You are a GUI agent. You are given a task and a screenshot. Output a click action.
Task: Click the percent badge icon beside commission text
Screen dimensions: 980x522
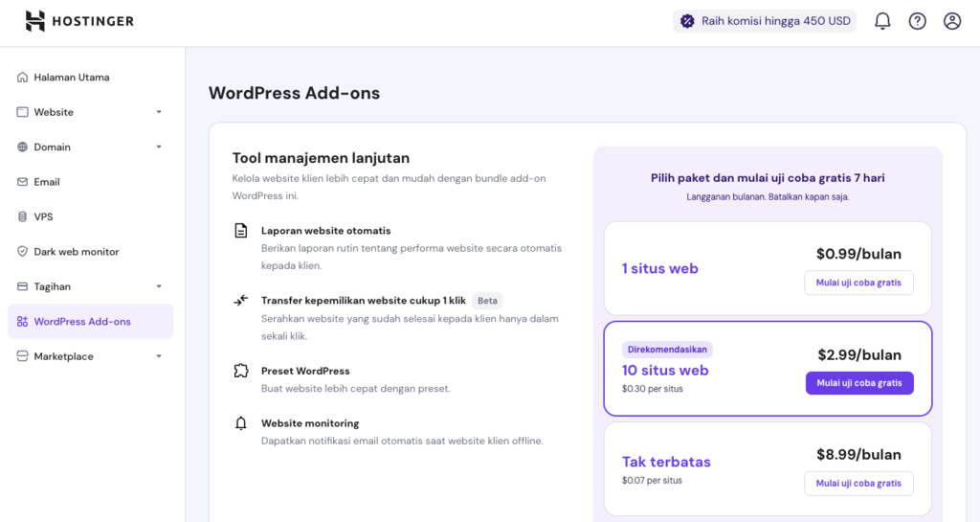(687, 21)
